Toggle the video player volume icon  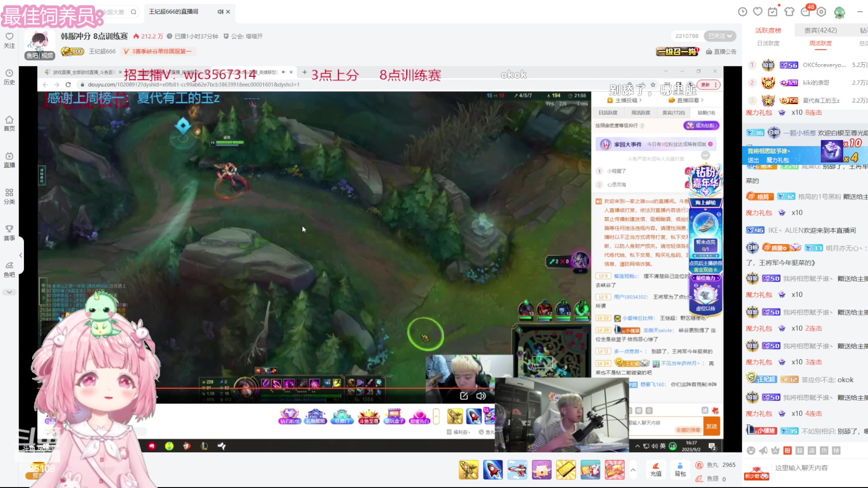click(481, 396)
